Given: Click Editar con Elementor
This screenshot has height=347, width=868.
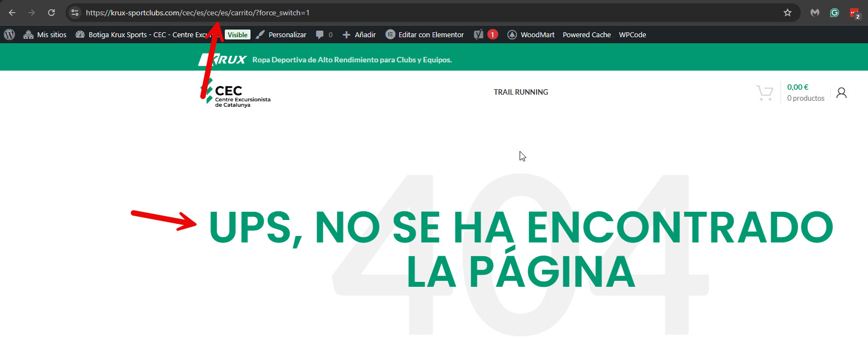Looking at the screenshot, I should coord(425,34).
